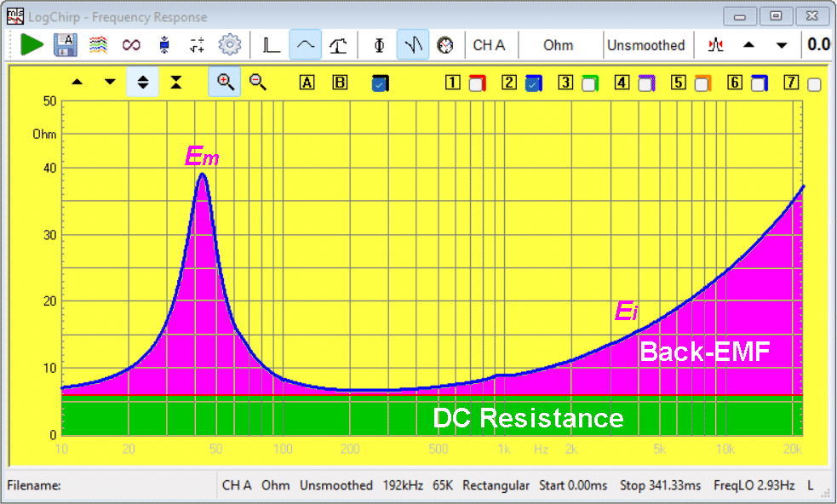Select overlay 4 button
Screen dimensions: 837x504
[622, 83]
